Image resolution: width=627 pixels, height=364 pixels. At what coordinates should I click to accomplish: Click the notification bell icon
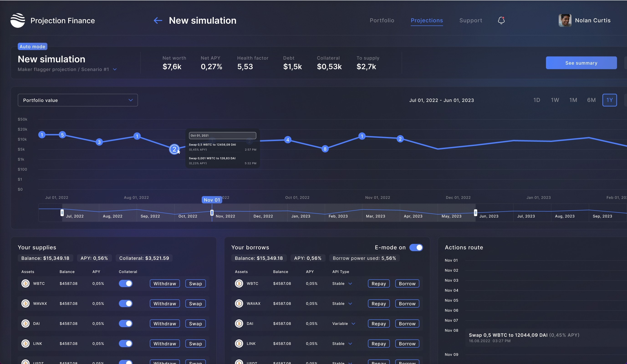(501, 20)
